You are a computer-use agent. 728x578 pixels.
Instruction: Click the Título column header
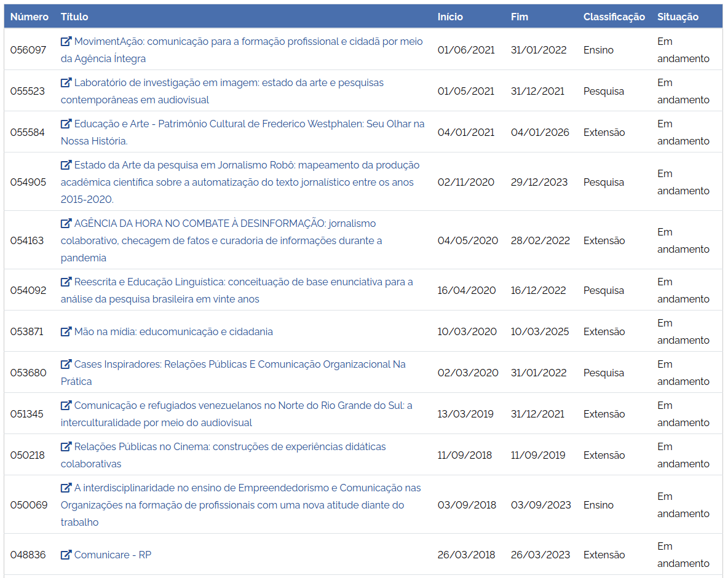click(74, 17)
